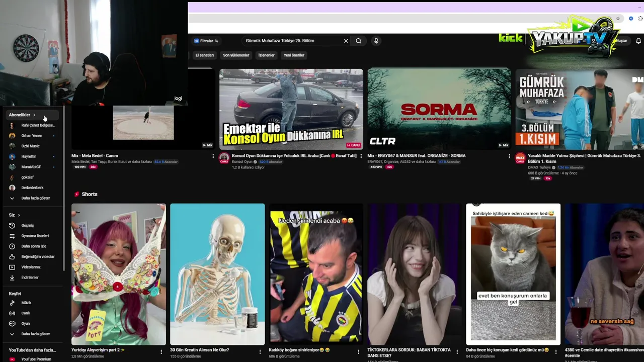Open options for 30 Gün Kreatin short

pos(260,351)
